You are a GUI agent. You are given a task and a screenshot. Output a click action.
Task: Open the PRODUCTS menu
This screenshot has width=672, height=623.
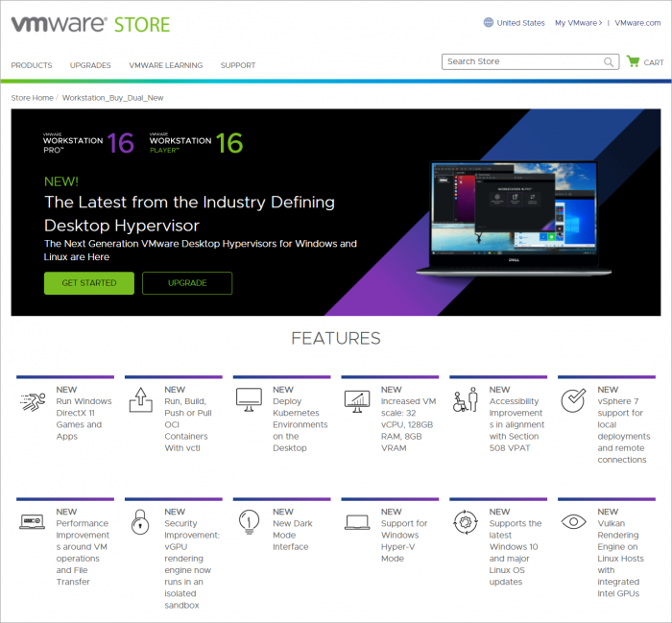32,65
